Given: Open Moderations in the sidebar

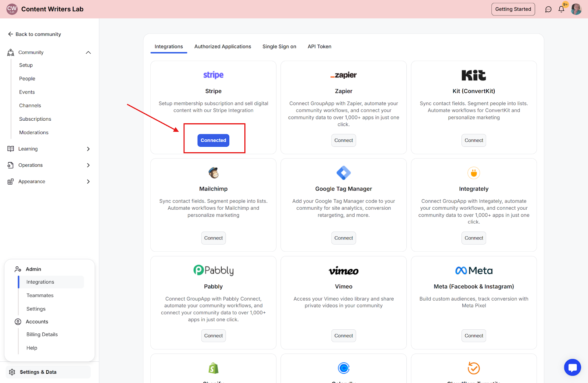Looking at the screenshot, I should 34,132.
